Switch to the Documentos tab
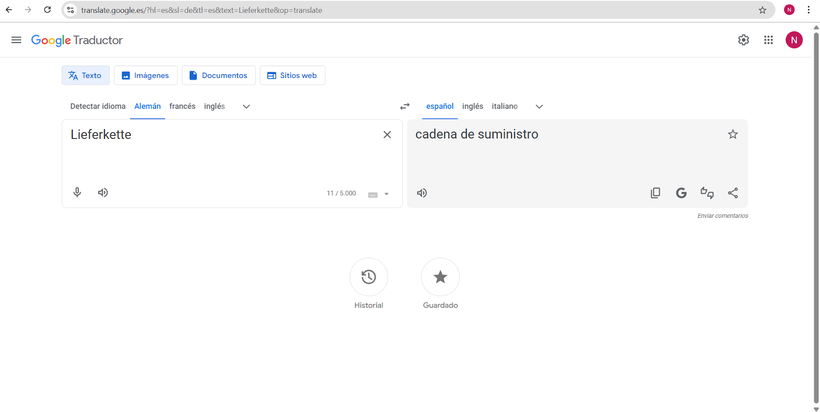 (219, 75)
